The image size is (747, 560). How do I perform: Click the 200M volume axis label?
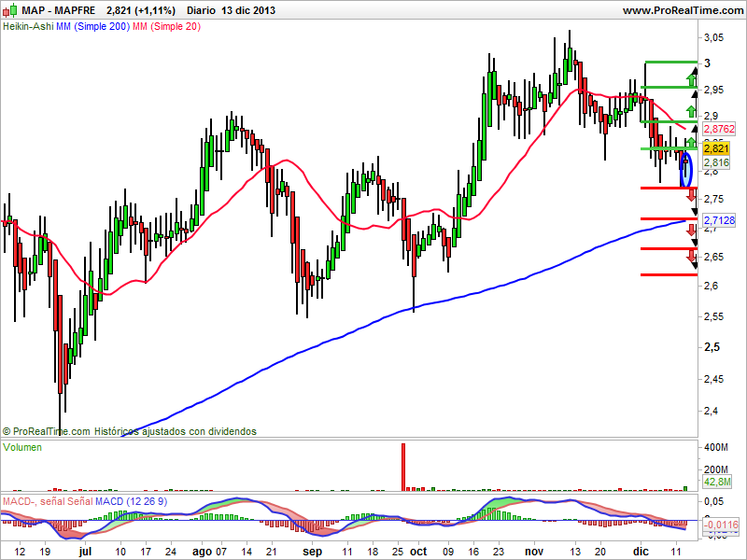(716, 470)
